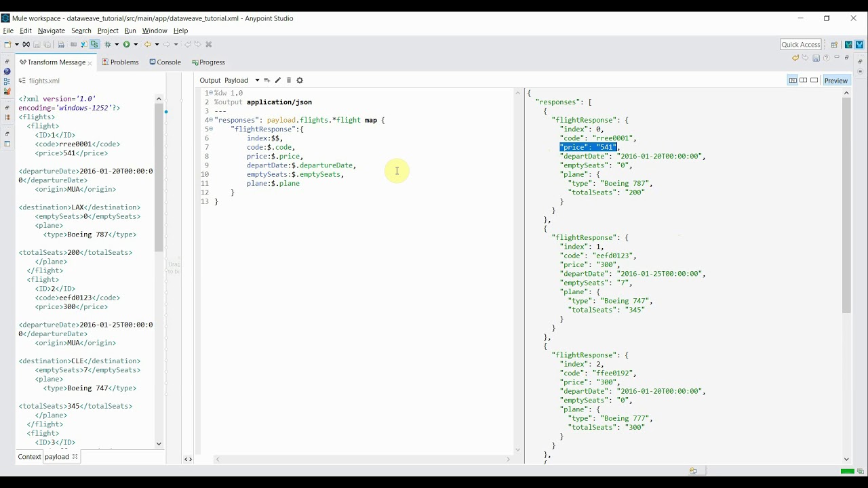
Task: Navigate back with yellow left arrow
Action: [x=147, y=45]
